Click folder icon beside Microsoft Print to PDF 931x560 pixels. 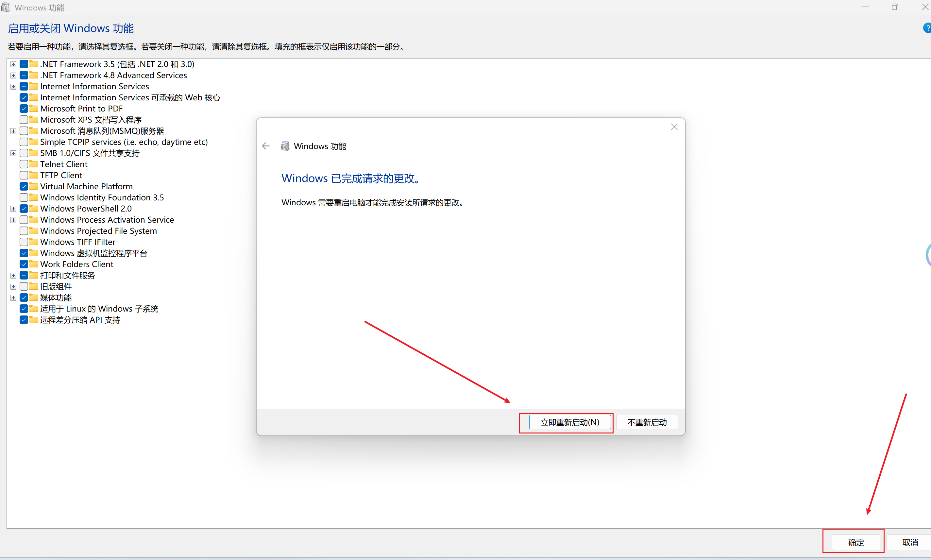click(x=34, y=109)
